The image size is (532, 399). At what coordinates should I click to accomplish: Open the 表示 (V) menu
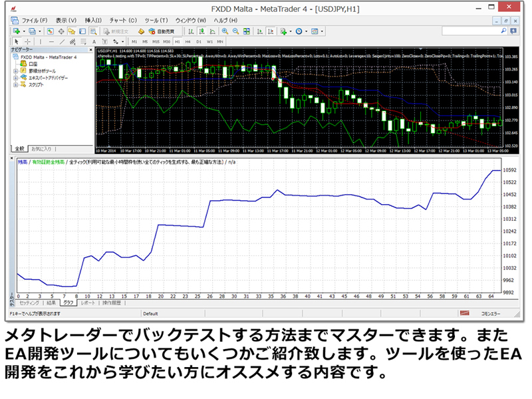pos(66,21)
